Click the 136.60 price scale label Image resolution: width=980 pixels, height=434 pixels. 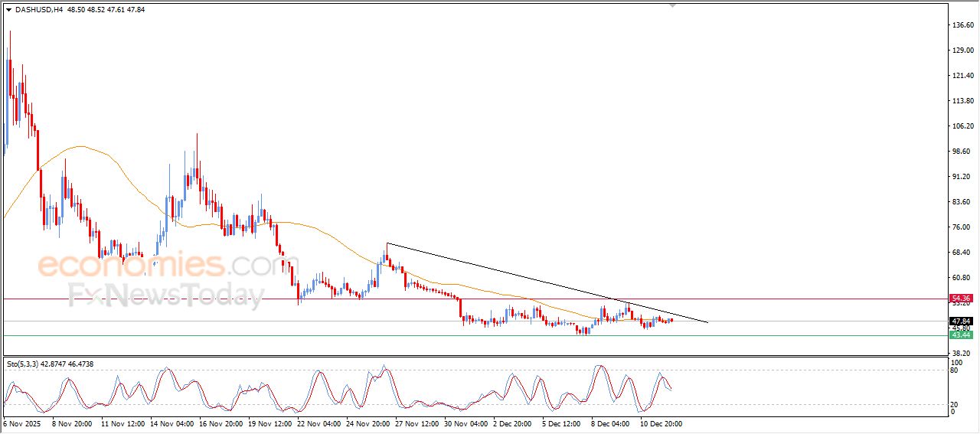pyautogui.click(x=962, y=25)
